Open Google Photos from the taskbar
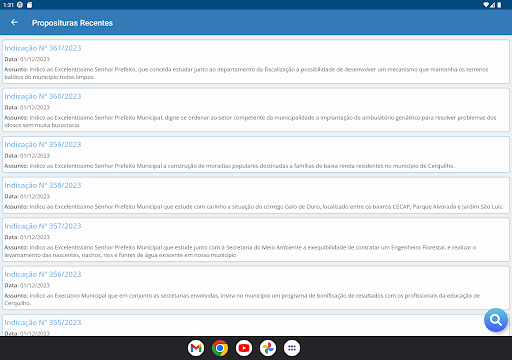The height and width of the screenshot is (360, 512). pyautogui.click(x=268, y=348)
